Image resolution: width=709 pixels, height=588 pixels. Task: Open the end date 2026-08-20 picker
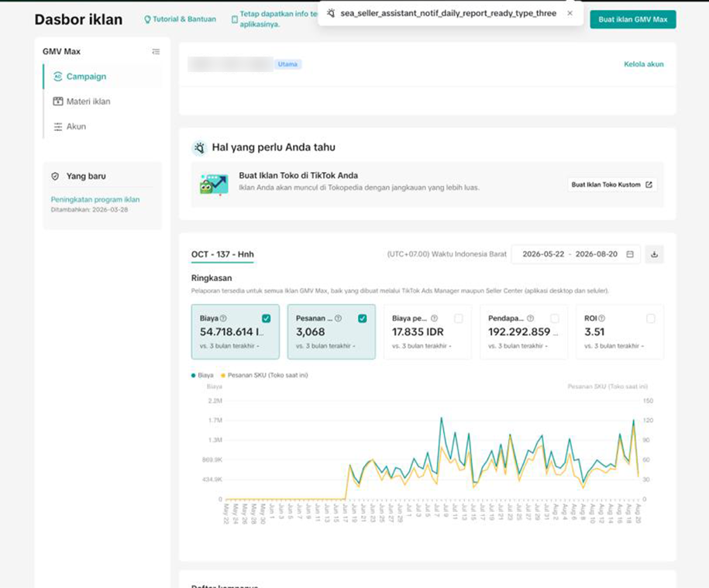(x=596, y=254)
